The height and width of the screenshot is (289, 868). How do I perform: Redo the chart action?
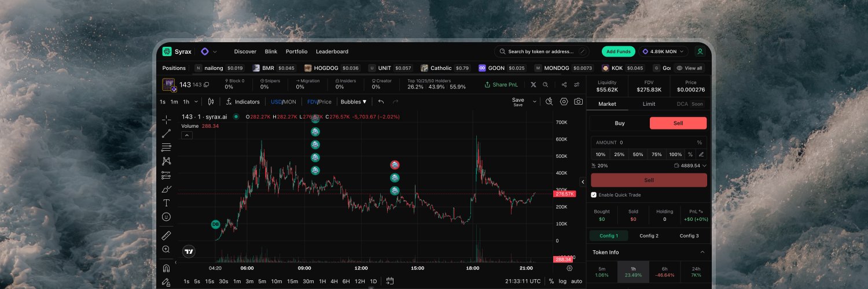[396, 102]
